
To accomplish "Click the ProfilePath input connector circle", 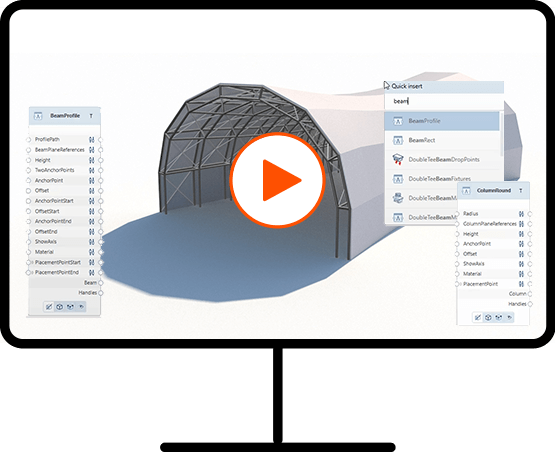I will point(29,139).
